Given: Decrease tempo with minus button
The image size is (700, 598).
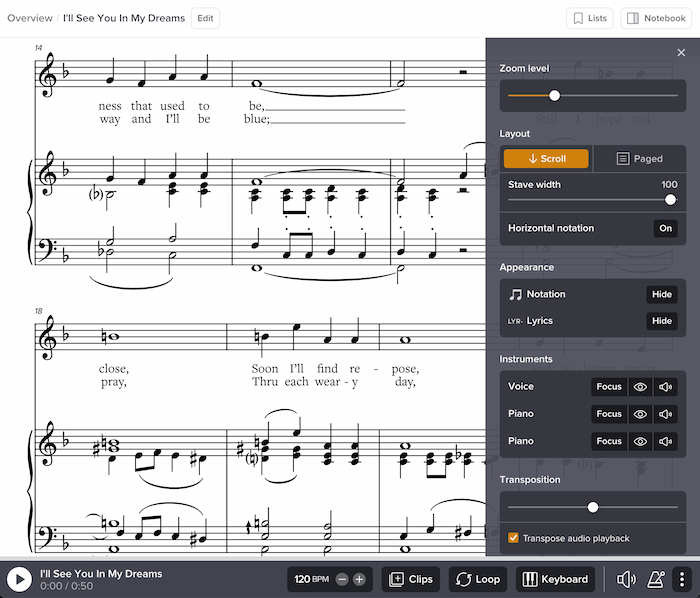Looking at the screenshot, I should pyautogui.click(x=342, y=579).
